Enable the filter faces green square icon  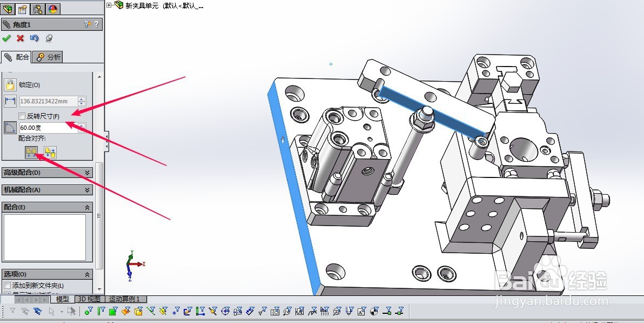(113, 311)
